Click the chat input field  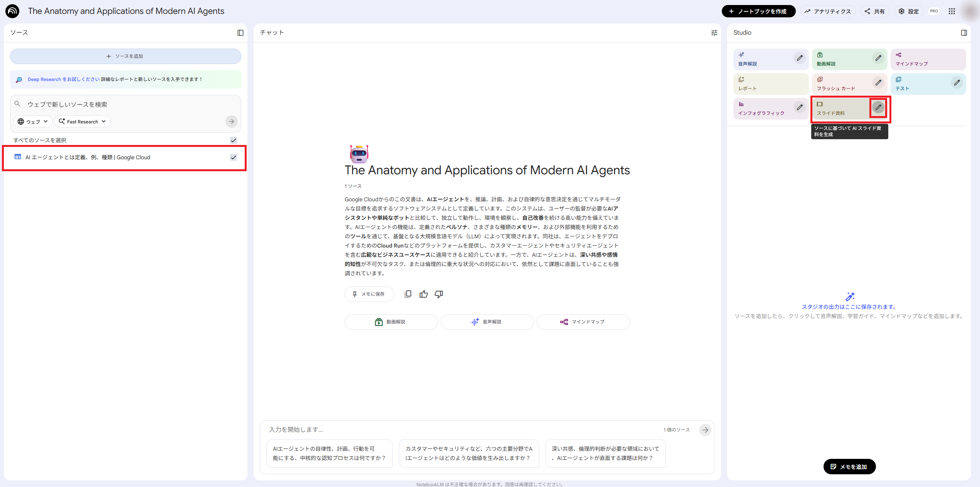pos(462,430)
